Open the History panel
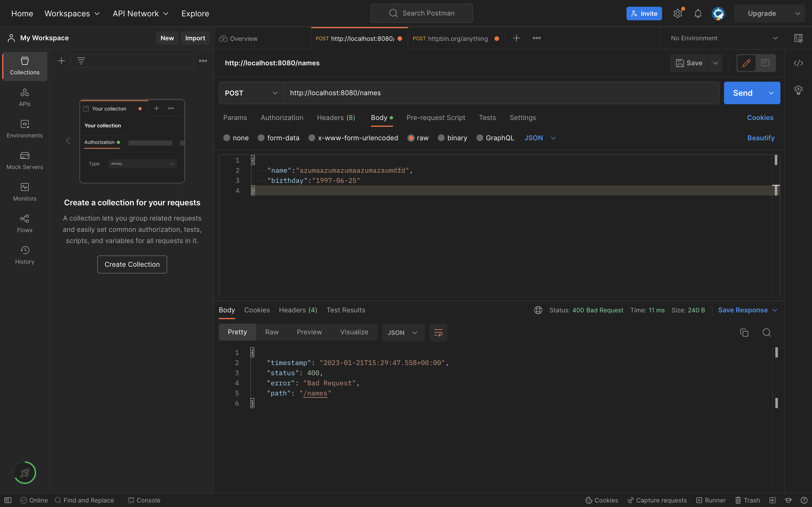The width and height of the screenshot is (812, 507). (25, 255)
